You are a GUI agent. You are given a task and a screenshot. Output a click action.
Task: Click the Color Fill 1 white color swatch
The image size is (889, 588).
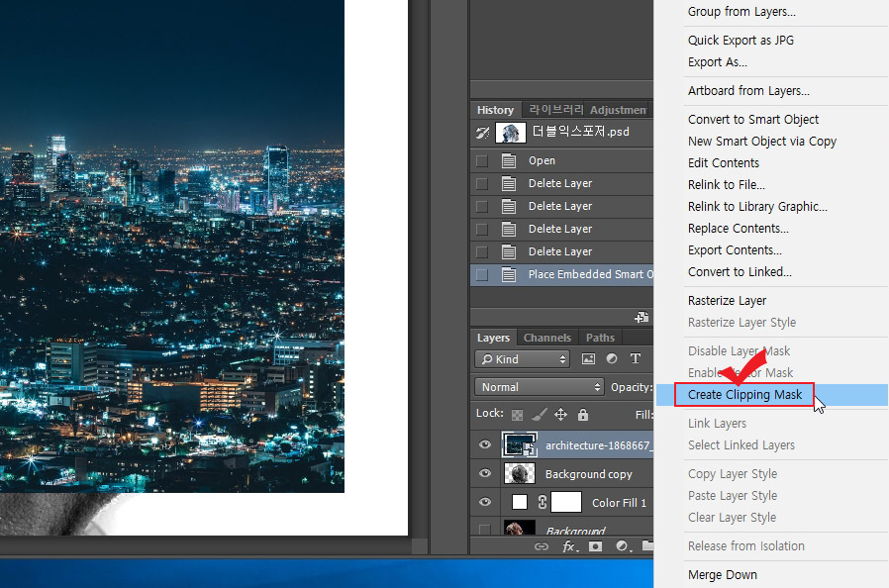(520, 503)
